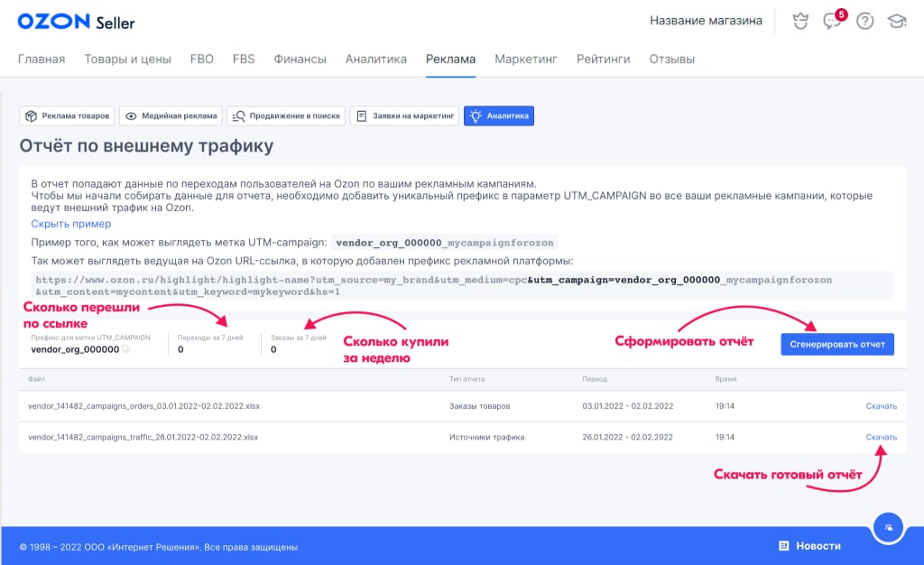Open the Отзывы section
The image size is (924, 565).
[671, 59]
